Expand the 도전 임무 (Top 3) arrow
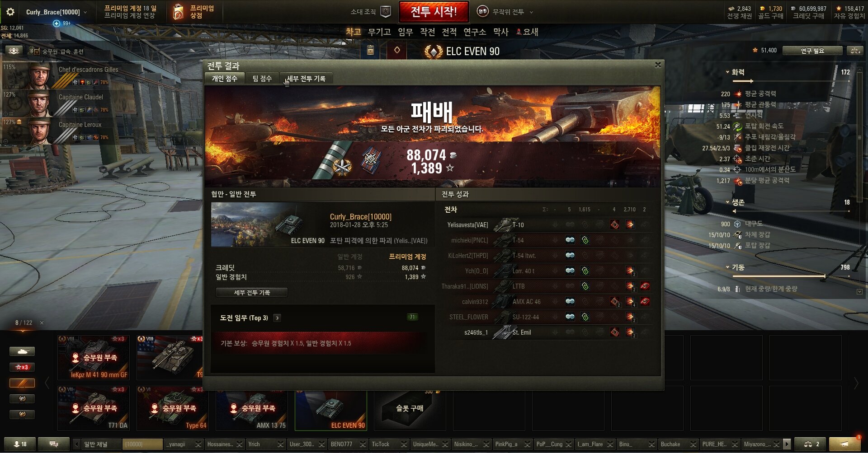The width and height of the screenshot is (868, 453). pos(277,318)
